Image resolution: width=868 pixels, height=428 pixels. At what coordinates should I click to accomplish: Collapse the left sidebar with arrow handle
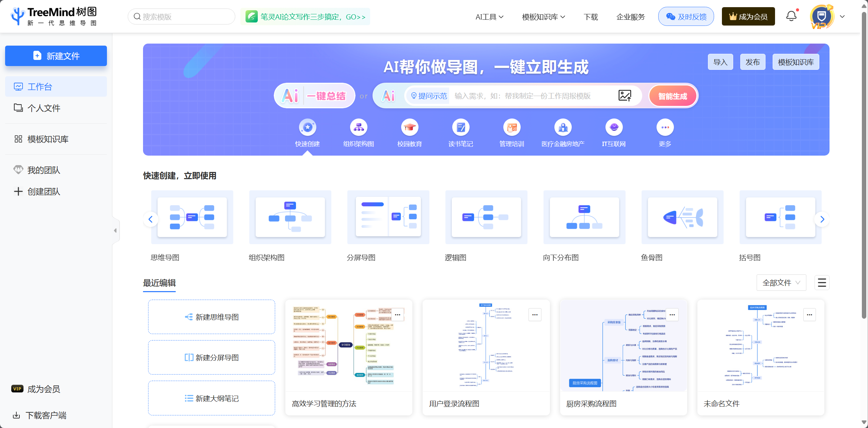pos(115,231)
